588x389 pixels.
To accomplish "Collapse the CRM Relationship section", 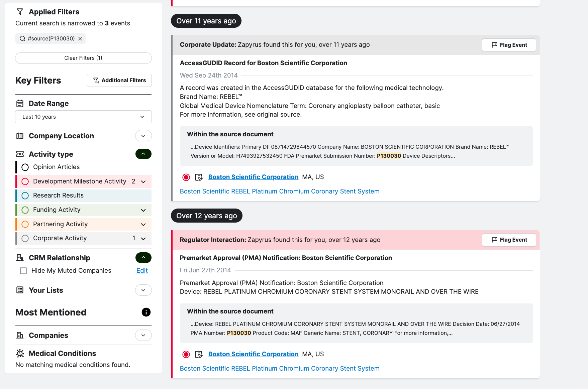I will pyautogui.click(x=143, y=258).
